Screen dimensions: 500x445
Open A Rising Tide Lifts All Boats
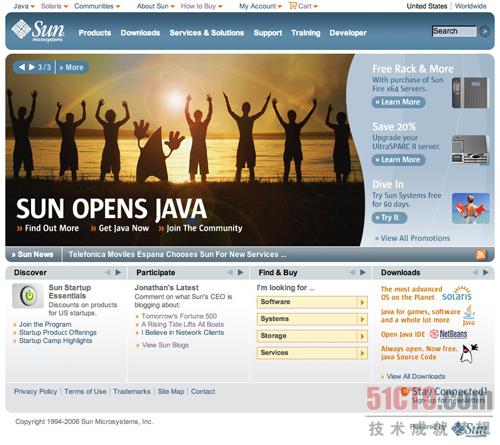coord(182,324)
